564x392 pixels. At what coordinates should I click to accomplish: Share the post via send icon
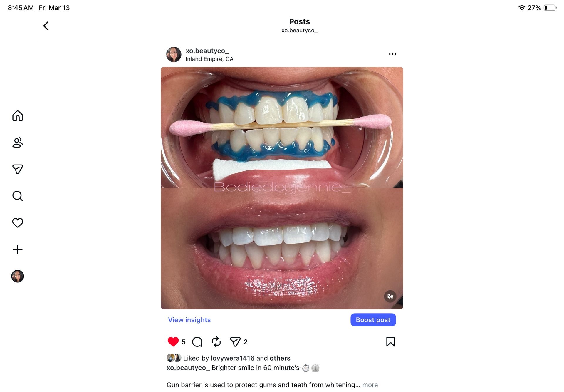235,342
